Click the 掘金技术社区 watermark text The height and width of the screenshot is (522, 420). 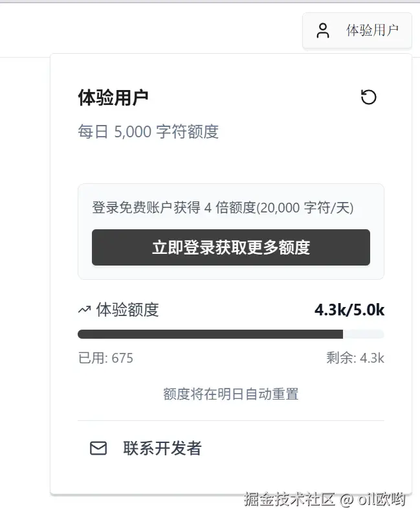coord(289,499)
